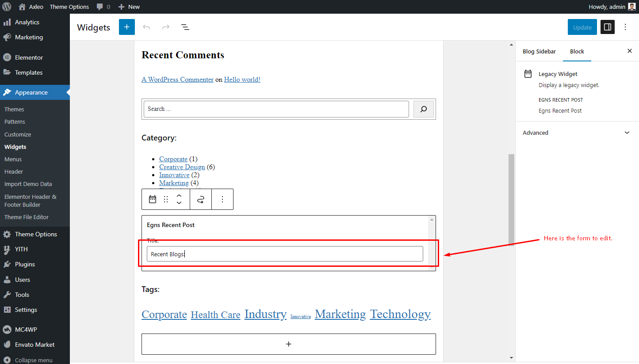Switch to the Block tab
Image resolution: width=639 pixels, height=364 pixels.
pos(577,51)
